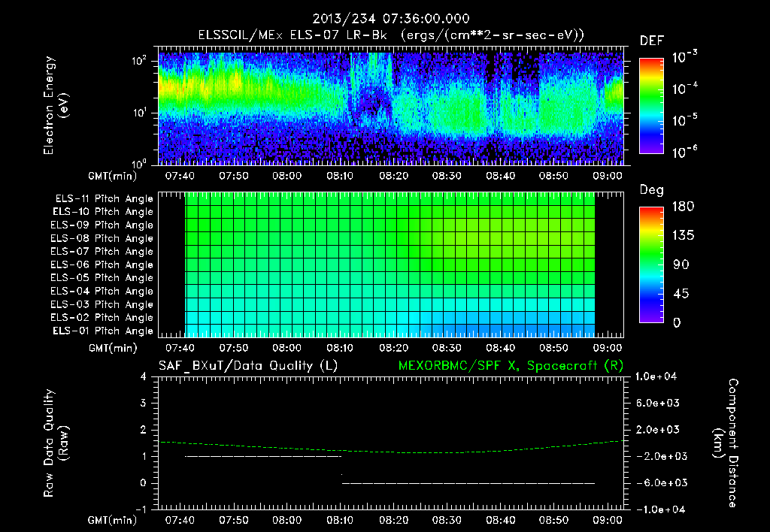Image resolution: width=770 pixels, height=532 pixels.
Task: Click the 07:40 tick on spectrogram time axis
Action: [180, 176]
